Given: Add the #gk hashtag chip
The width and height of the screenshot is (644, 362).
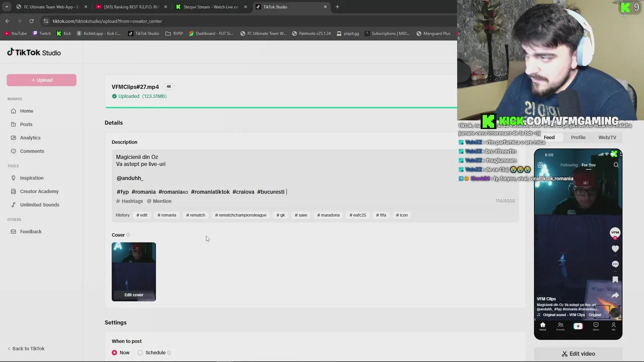Looking at the screenshot, I should pos(281,215).
